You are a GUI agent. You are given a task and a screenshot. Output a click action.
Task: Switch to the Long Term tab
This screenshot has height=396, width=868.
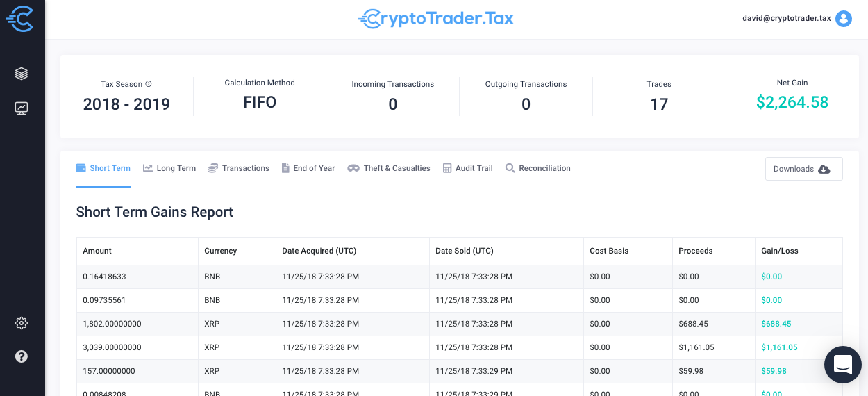tap(169, 168)
